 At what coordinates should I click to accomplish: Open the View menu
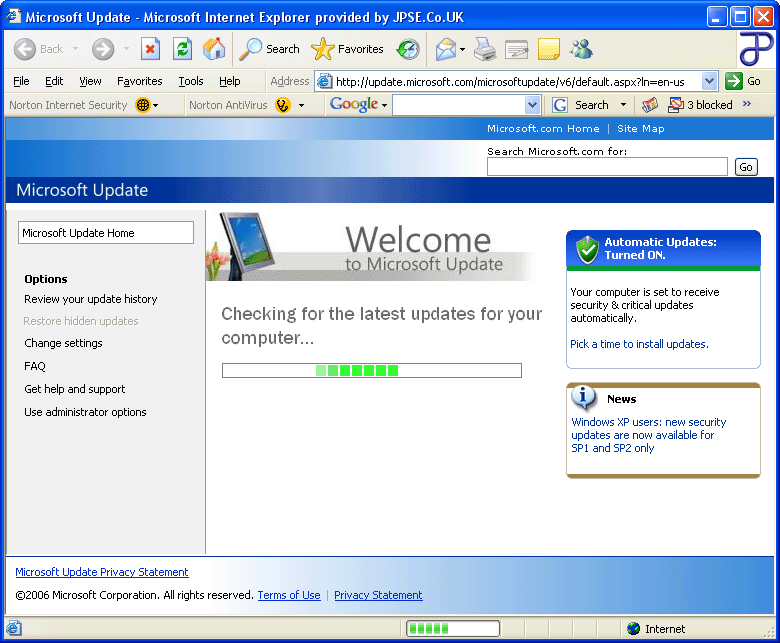90,81
